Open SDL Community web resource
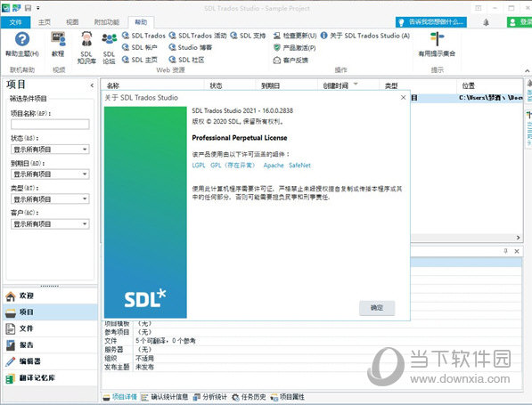This screenshot has height=405, width=532. click(186, 60)
